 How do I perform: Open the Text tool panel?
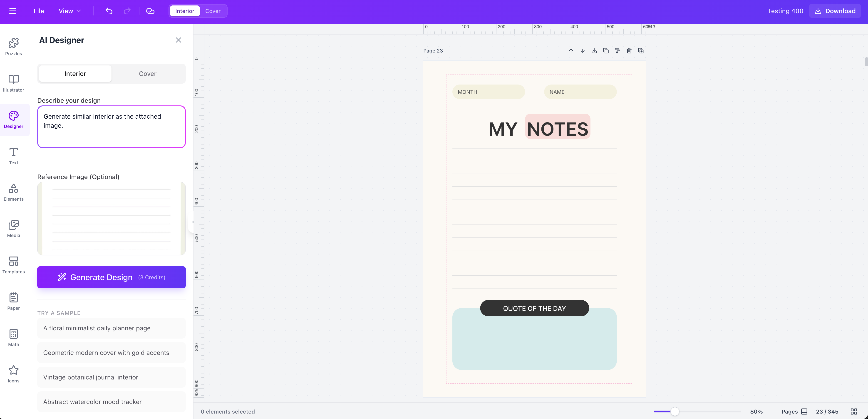point(13,156)
